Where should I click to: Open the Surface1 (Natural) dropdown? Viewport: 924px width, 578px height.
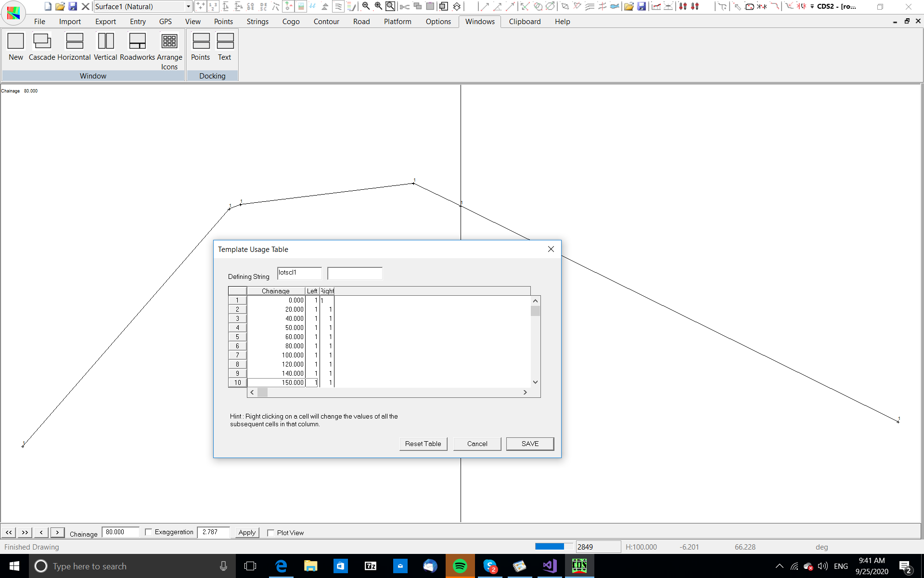pyautogui.click(x=188, y=6)
